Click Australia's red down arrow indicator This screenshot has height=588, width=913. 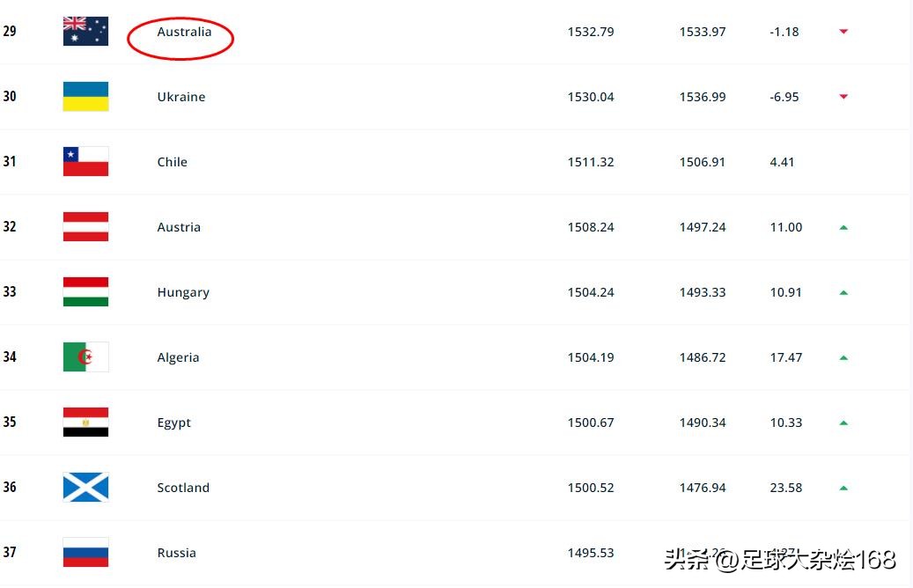click(x=843, y=32)
